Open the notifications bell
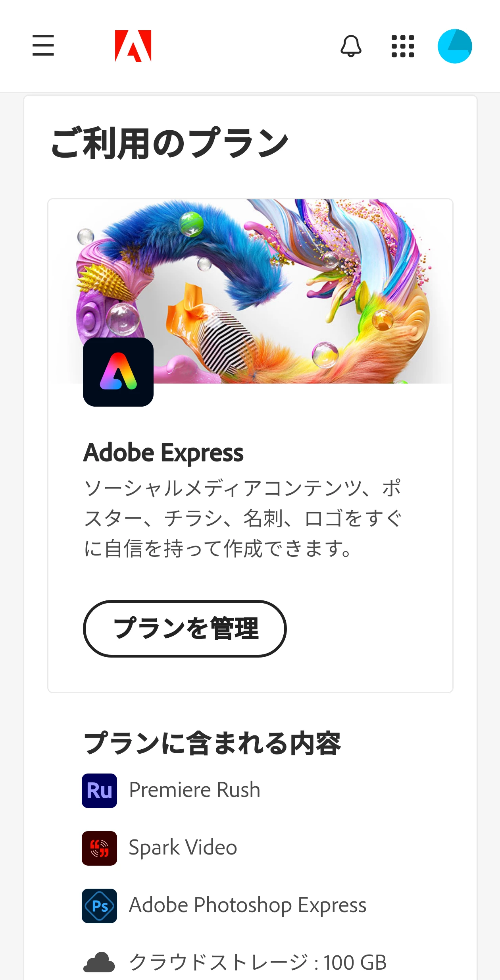This screenshot has height=980, width=500. pos(351,46)
